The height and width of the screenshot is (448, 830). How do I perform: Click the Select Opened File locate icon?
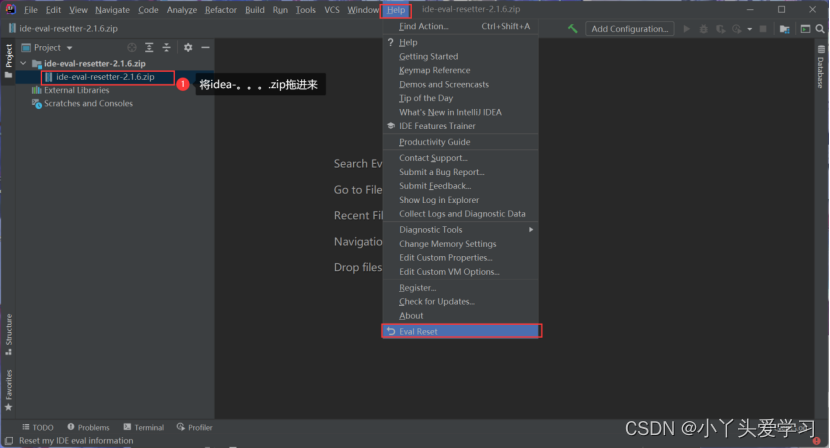[132, 48]
